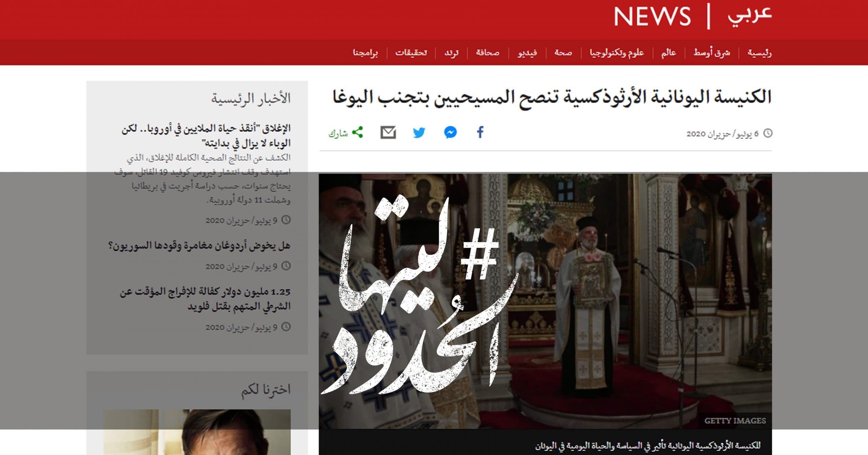Open the اخترنا لكم portrait thumbnail
This screenshot has height=455, width=868.
197,432
